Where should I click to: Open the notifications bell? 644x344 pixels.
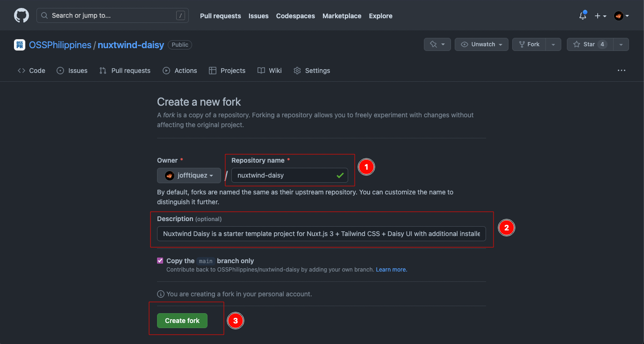[x=583, y=15]
